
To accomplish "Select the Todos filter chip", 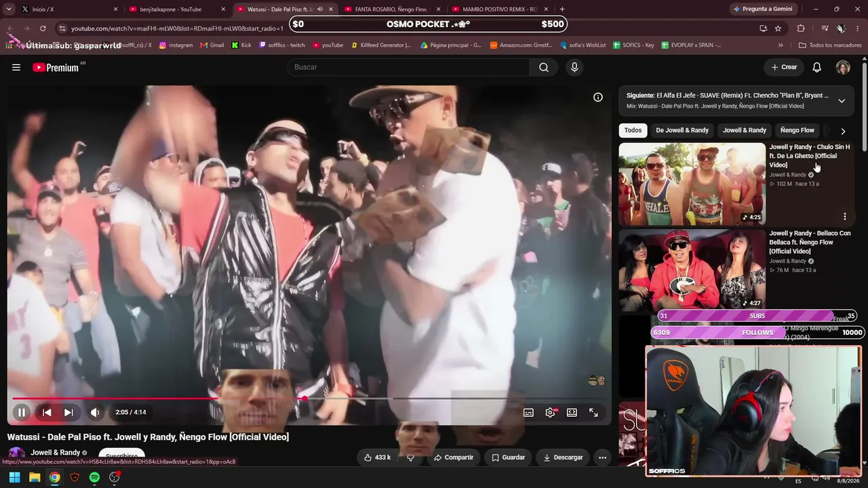I will (633, 130).
